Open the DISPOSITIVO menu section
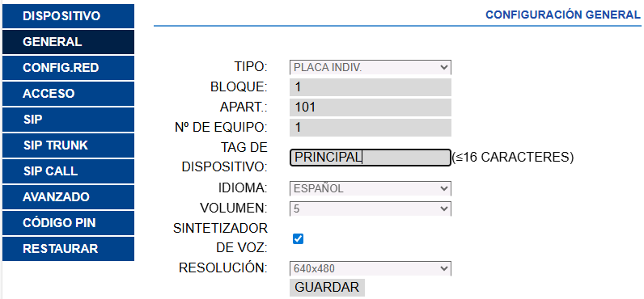This screenshot has height=299, width=644. (x=68, y=16)
